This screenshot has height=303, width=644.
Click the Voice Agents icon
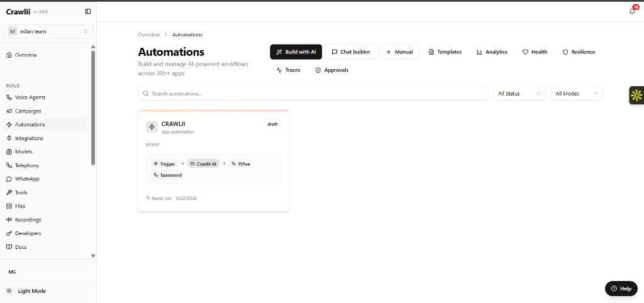[9, 97]
